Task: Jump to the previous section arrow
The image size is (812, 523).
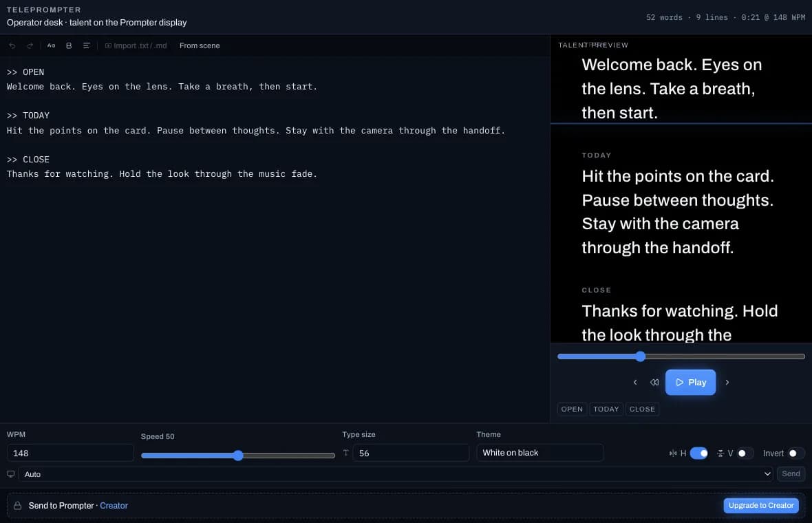Action: coord(635,382)
